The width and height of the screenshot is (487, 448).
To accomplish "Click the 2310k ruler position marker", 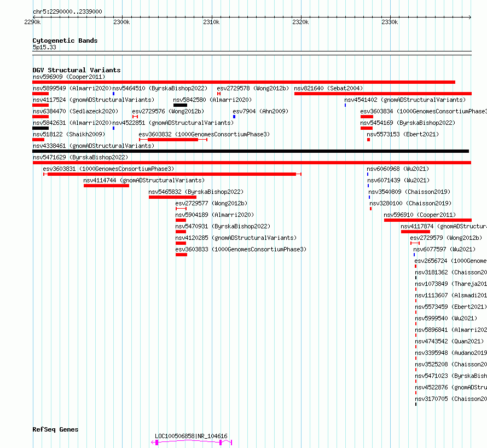I will 211,22.
